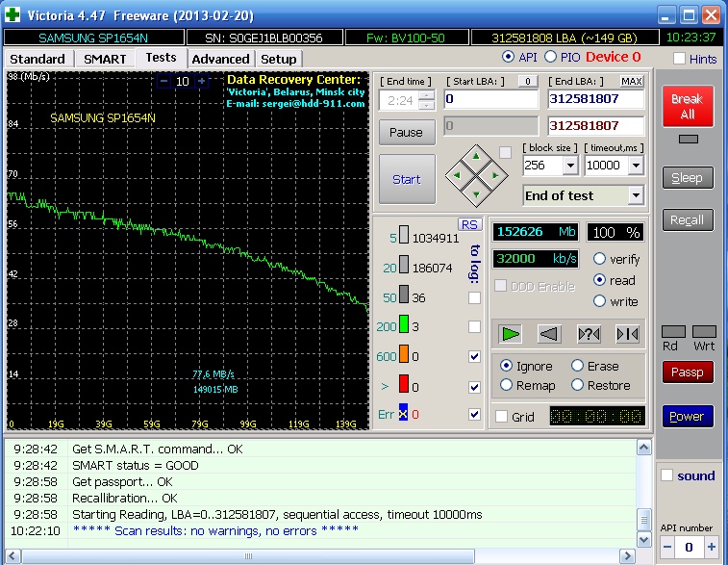Image resolution: width=728 pixels, height=565 pixels.
Task: Open the End of test dropdown
Action: point(635,195)
